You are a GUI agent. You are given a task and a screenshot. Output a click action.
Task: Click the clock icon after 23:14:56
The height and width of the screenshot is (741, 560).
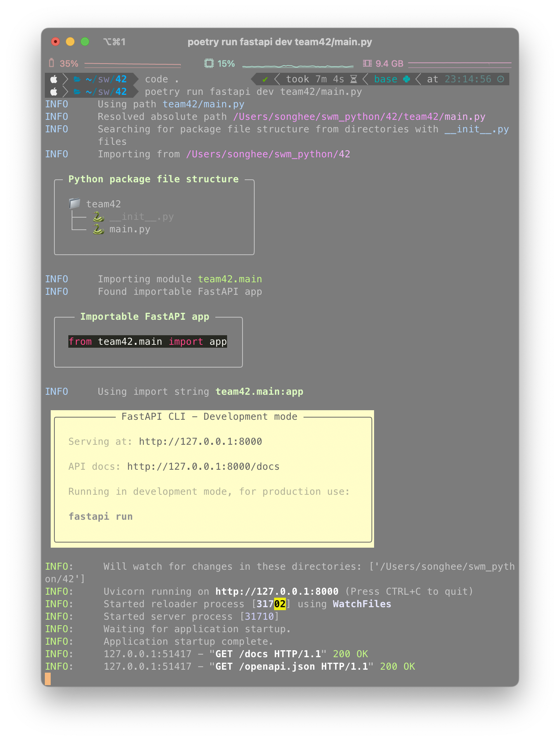(x=500, y=79)
